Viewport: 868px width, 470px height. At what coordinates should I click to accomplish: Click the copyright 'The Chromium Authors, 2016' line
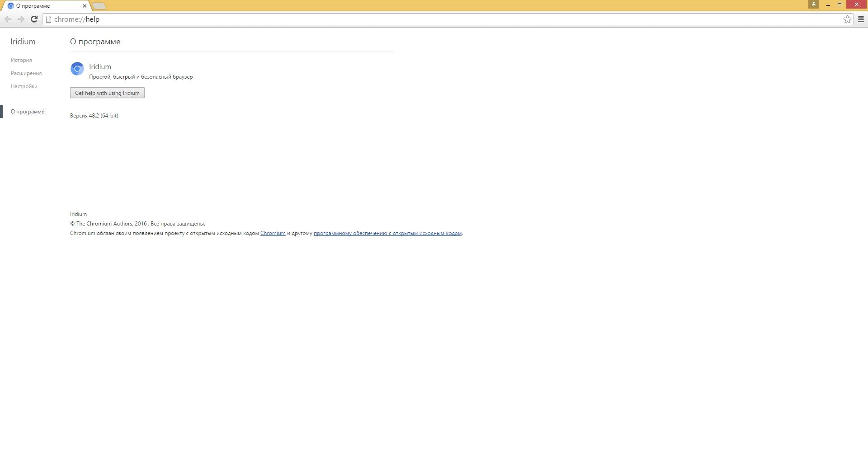point(137,224)
